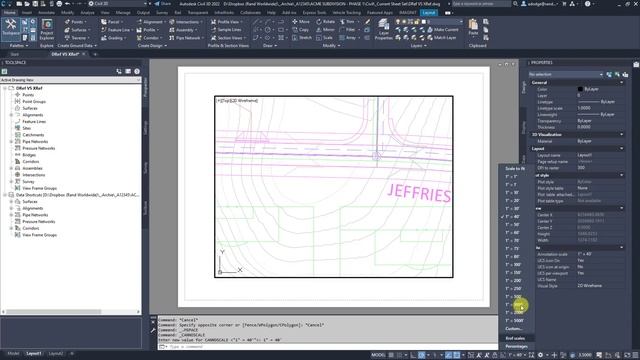Viewport: 640px width, 360px height.
Task: Launch Project Explorer from the ribbon
Action: 47,29
